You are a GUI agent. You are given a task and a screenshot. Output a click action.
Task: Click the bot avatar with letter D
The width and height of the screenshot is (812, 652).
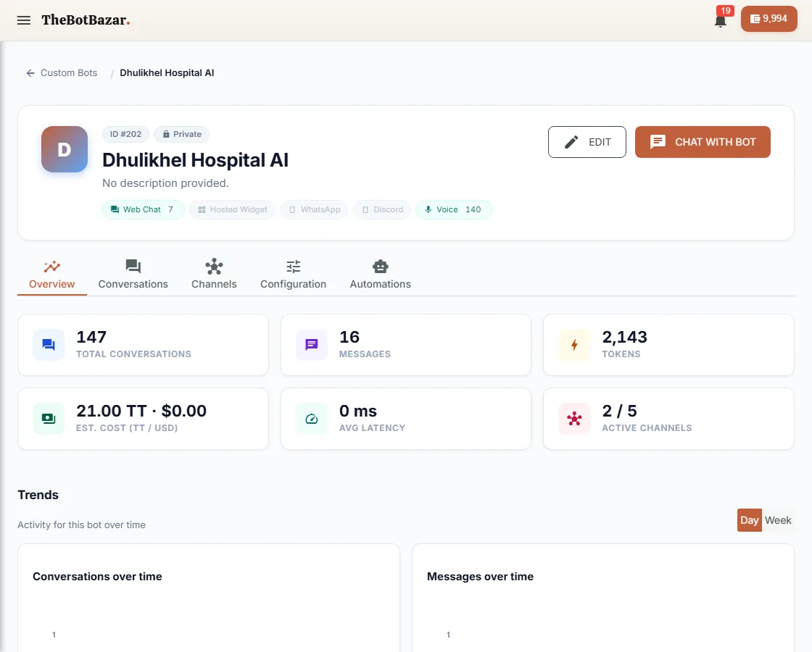[65, 149]
